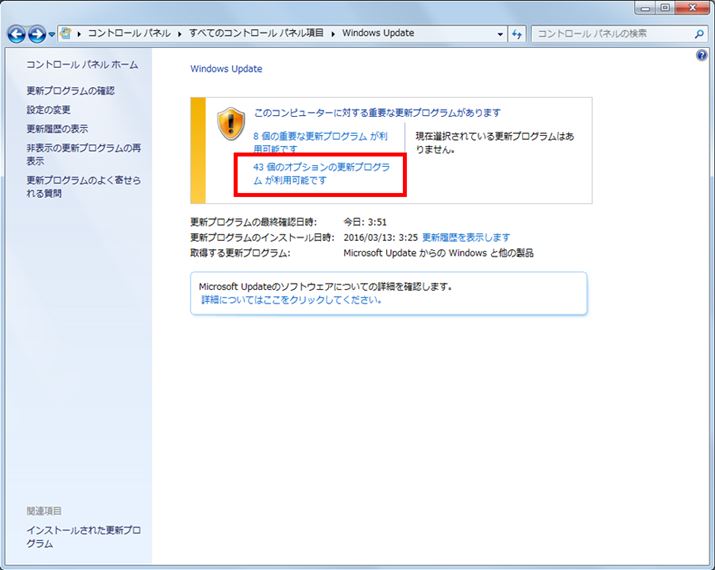Maximize the window
Screen dimensions: 715x570
pyautogui.click(x=665, y=8)
